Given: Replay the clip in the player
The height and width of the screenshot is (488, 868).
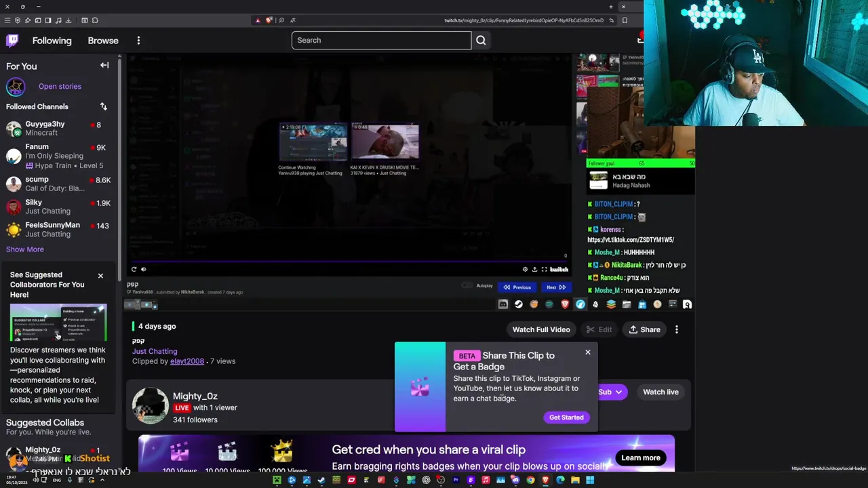Looking at the screenshot, I should 134,269.
